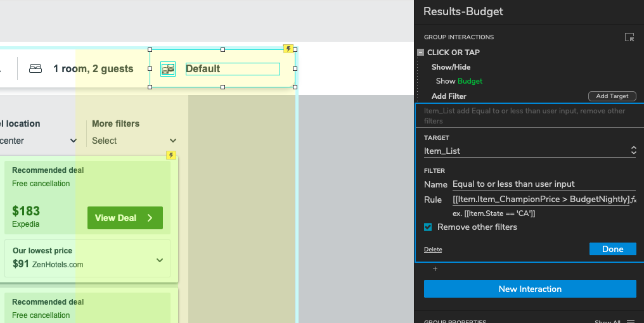
Task: Open the hotel location dropdown arrow
Action: (x=73, y=141)
